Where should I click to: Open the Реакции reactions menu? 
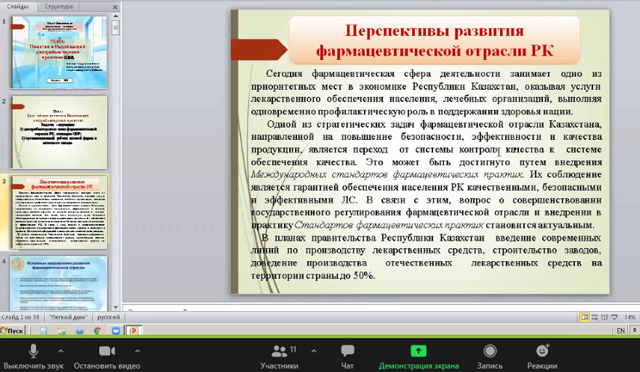click(542, 357)
